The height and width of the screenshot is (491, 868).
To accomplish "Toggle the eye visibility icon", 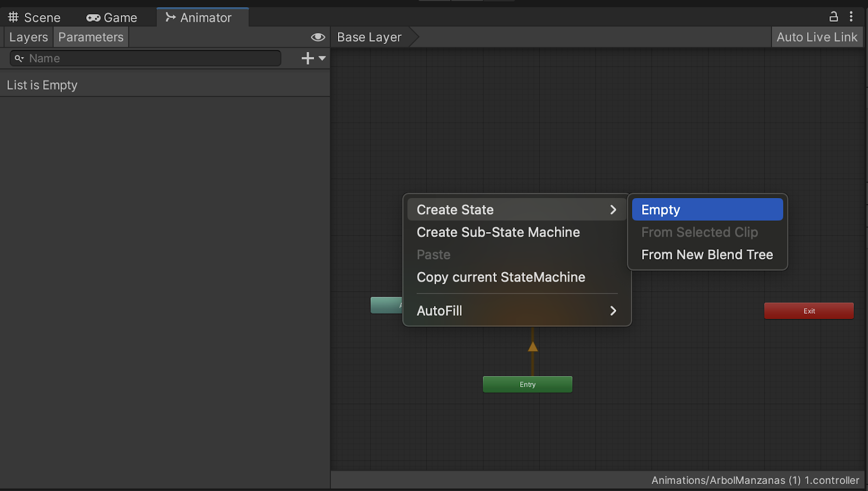I will tap(318, 37).
